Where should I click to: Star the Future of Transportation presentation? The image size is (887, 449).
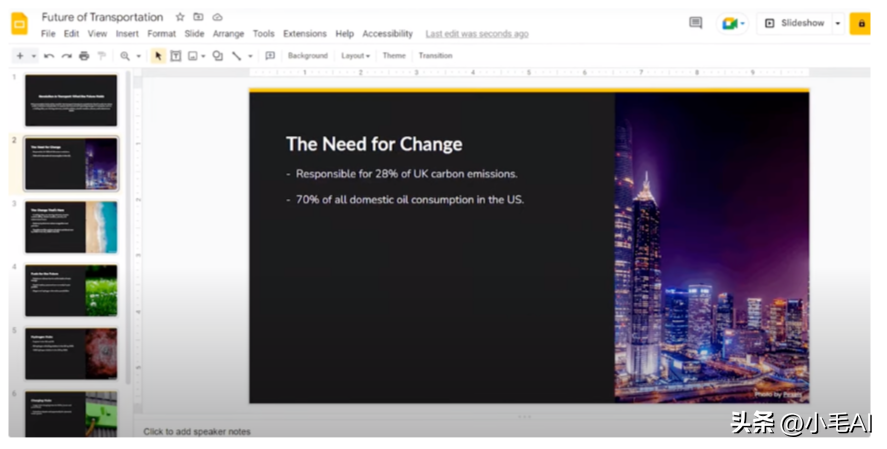[x=180, y=17]
